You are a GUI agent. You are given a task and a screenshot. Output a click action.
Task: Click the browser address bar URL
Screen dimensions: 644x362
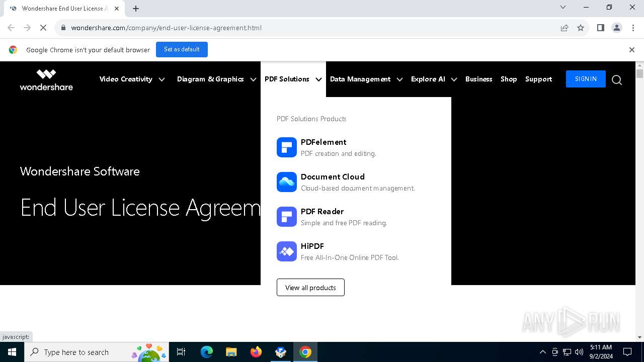[167, 28]
